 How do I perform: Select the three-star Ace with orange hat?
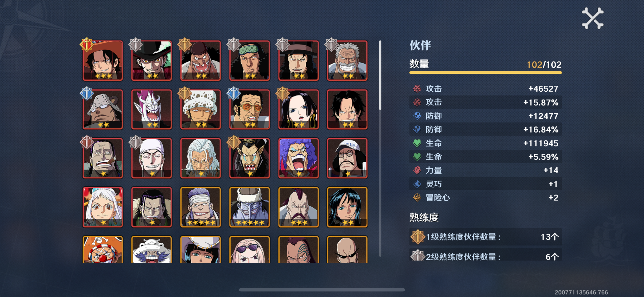pyautogui.click(x=103, y=61)
